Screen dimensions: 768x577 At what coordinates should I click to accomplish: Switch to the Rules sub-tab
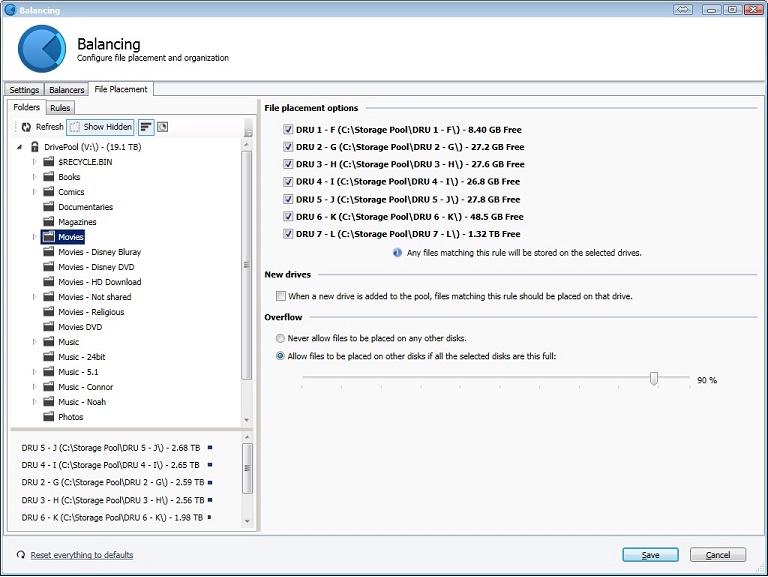pos(60,108)
